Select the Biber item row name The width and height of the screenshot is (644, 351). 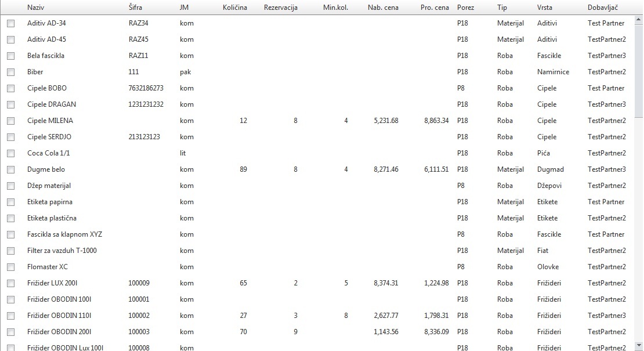point(35,72)
